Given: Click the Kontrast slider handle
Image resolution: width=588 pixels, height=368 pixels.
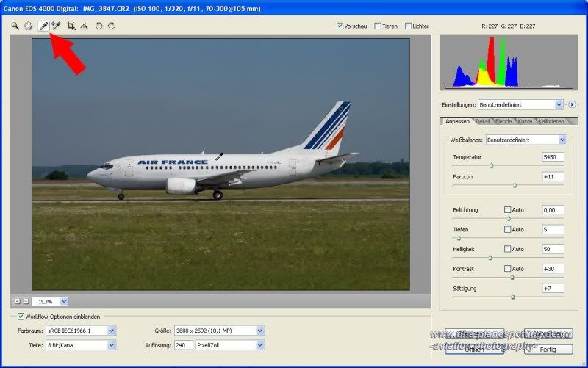Looking at the screenshot, I should tap(512, 278).
